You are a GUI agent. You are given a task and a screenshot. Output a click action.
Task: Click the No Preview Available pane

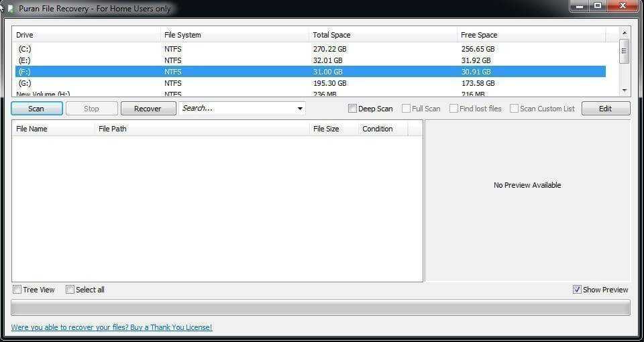point(527,201)
